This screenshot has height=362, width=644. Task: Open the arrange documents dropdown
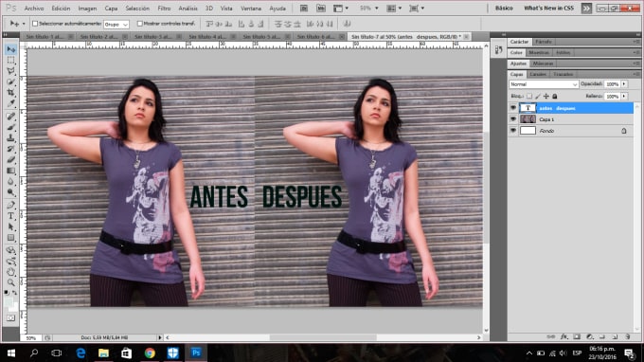pyautogui.click(x=394, y=9)
